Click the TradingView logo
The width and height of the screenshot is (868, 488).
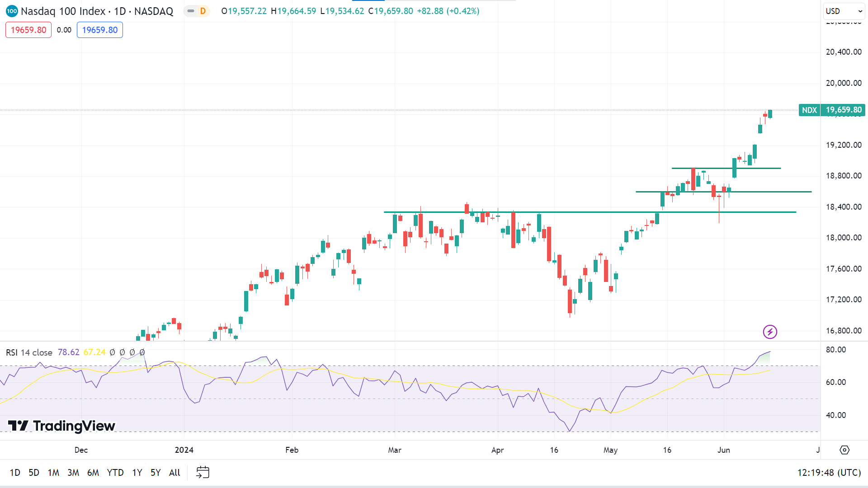point(61,426)
